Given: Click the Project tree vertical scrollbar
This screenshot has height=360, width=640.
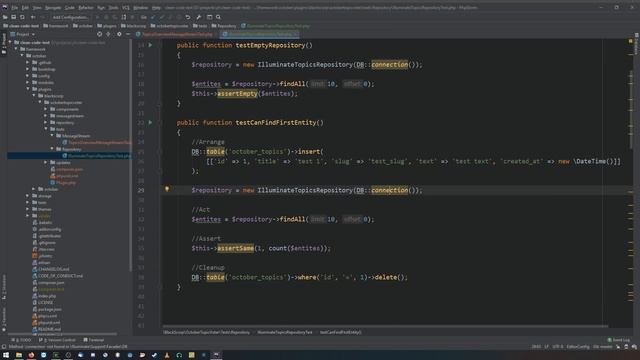Looking at the screenshot, I should [131, 155].
